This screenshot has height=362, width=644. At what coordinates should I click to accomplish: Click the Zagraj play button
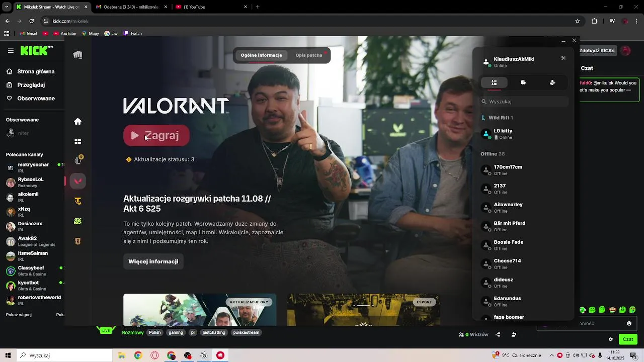click(x=156, y=135)
